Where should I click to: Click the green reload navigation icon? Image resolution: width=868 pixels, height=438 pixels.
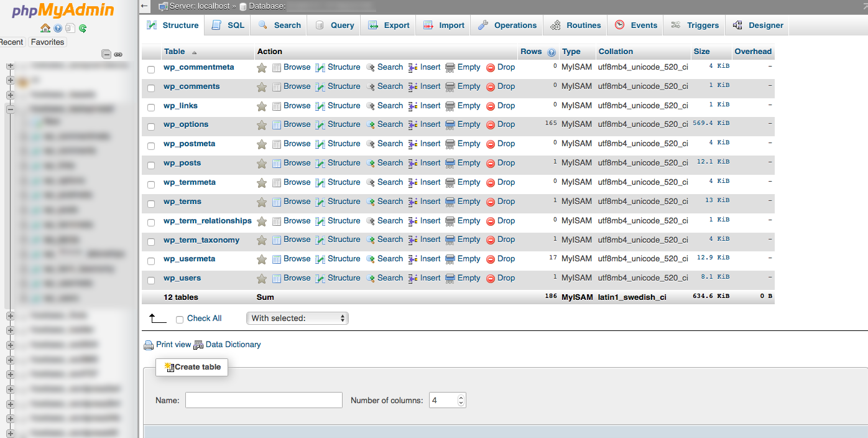(x=83, y=28)
